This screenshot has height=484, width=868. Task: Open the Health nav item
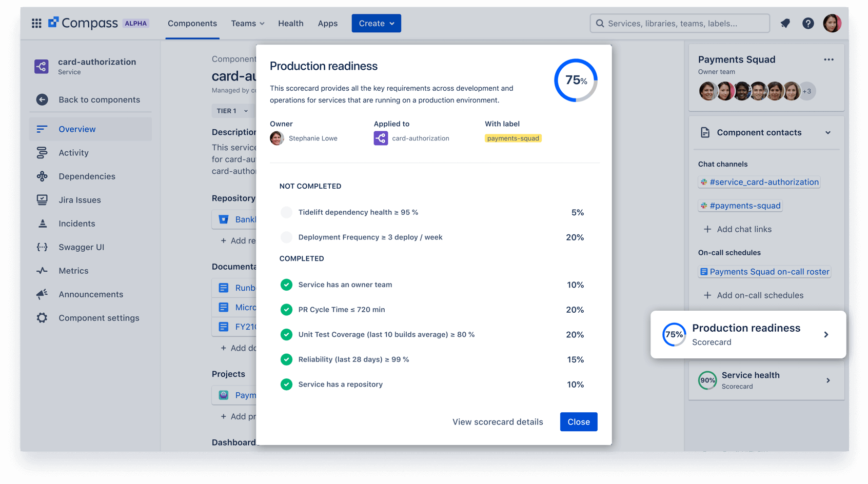point(291,24)
